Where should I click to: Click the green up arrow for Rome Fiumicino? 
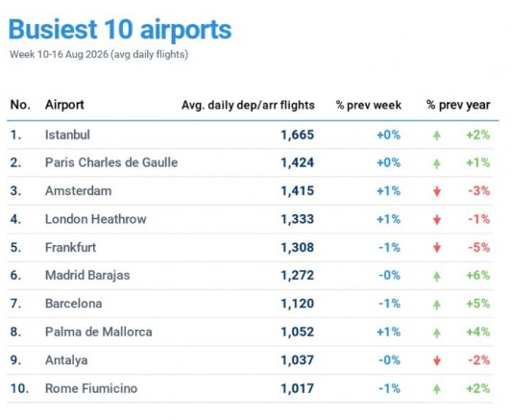[x=436, y=389]
